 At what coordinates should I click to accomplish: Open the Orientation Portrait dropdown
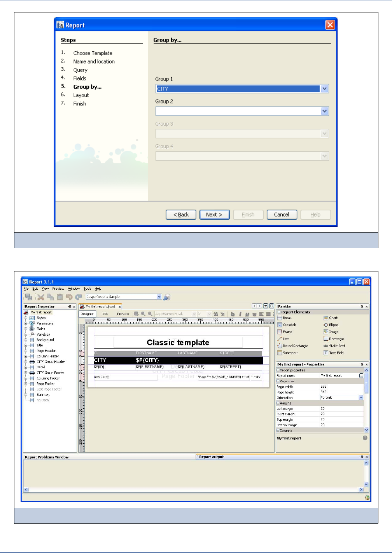tap(361, 397)
